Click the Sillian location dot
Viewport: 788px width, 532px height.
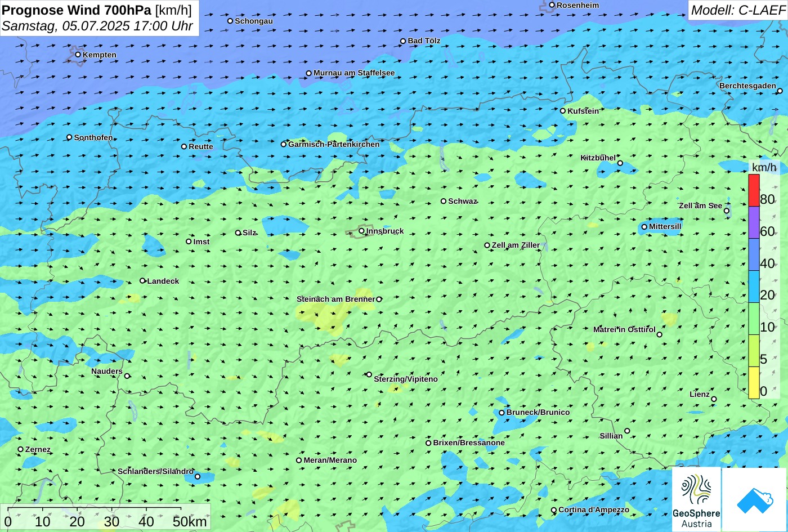pyautogui.click(x=627, y=431)
